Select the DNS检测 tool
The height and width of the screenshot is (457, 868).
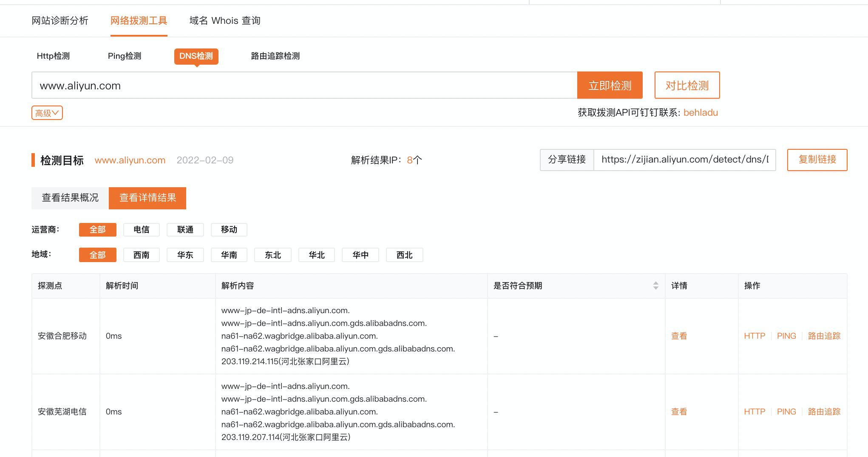point(196,56)
